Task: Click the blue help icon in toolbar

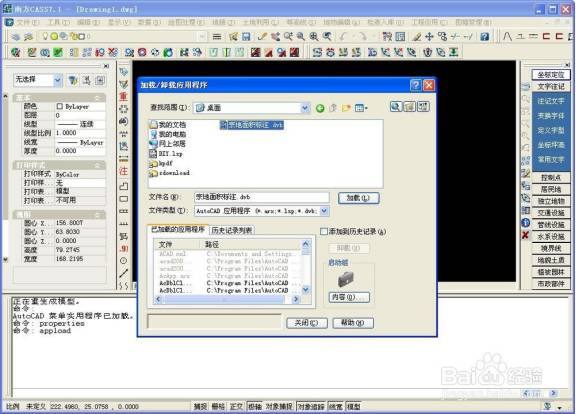Action: point(485,36)
